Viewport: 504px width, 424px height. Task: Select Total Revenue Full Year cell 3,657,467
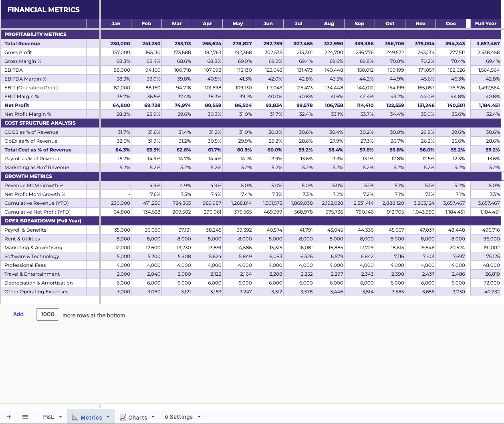pos(486,44)
